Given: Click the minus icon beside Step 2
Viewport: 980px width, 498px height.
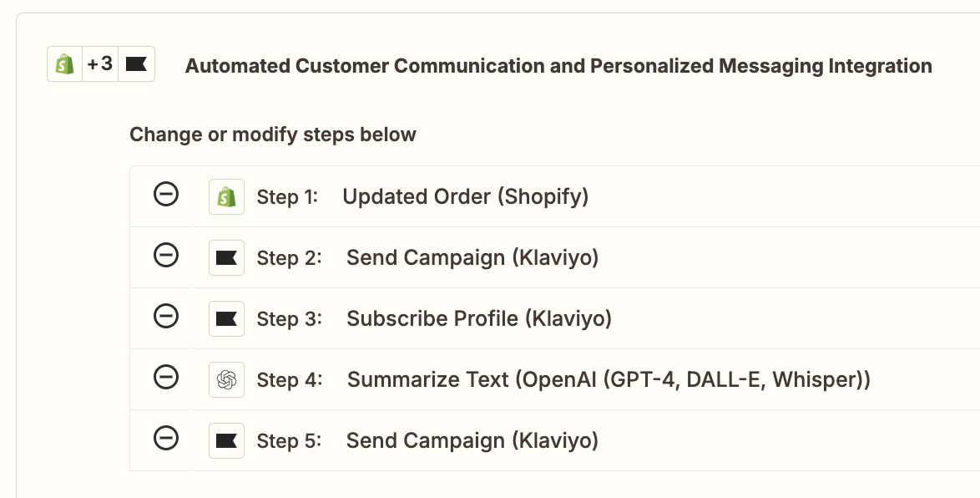Looking at the screenshot, I should [166, 256].
